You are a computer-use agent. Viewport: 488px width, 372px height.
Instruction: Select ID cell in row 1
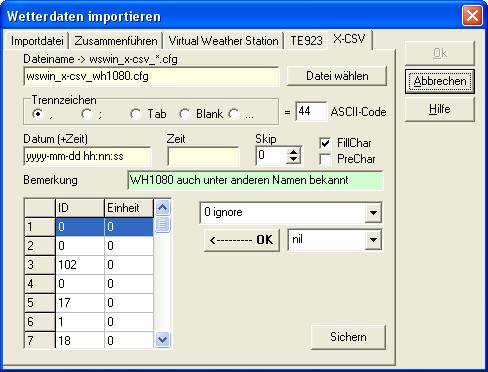click(x=80, y=227)
